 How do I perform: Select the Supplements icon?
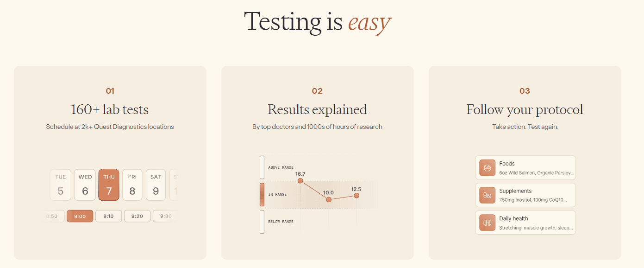(487, 195)
